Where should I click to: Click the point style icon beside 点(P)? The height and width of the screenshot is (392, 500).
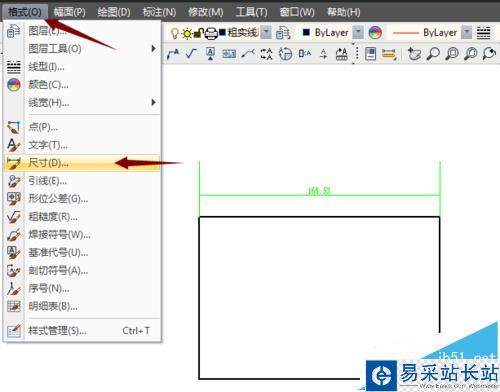pos(13,127)
